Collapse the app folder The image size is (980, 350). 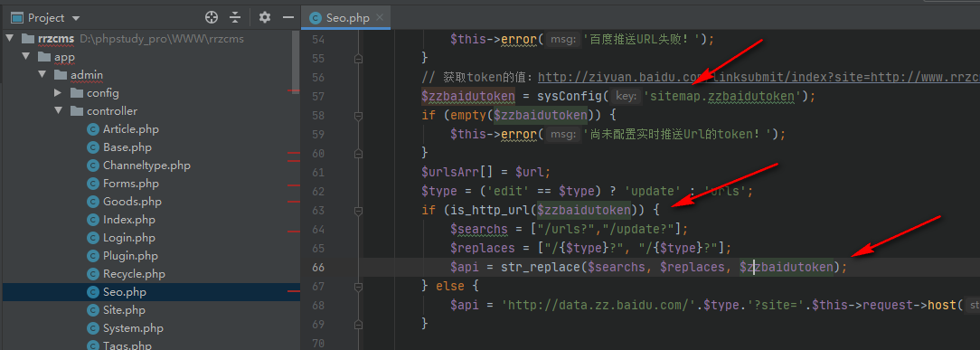pos(26,57)
